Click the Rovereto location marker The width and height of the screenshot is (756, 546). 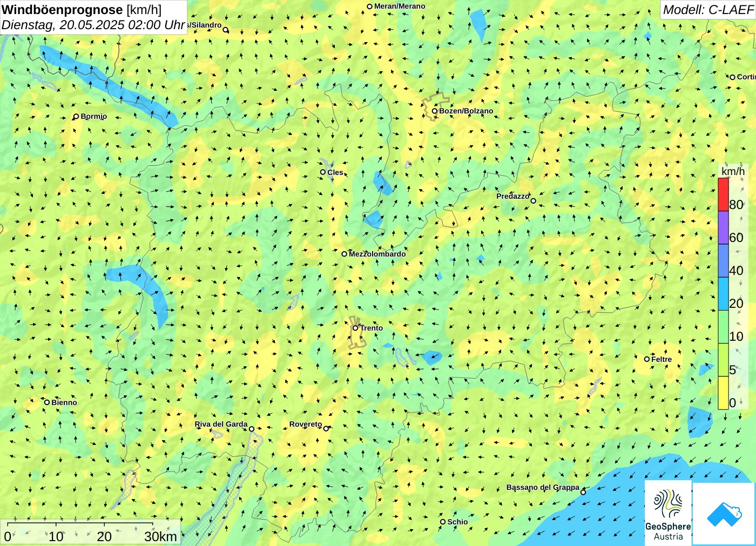pos(326,429)
